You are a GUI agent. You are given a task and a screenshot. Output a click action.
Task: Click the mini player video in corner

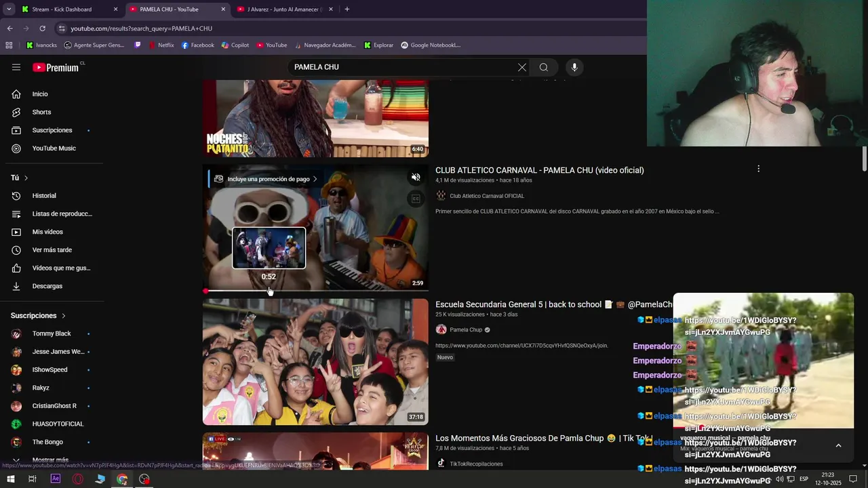click(764, 361)
